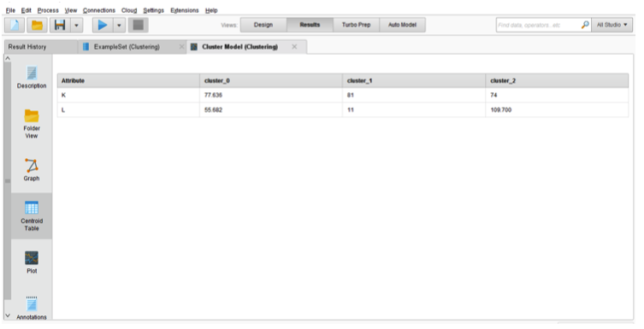Open the Plot view in the sidebar
644x329 pixels.
click(32, 262)
